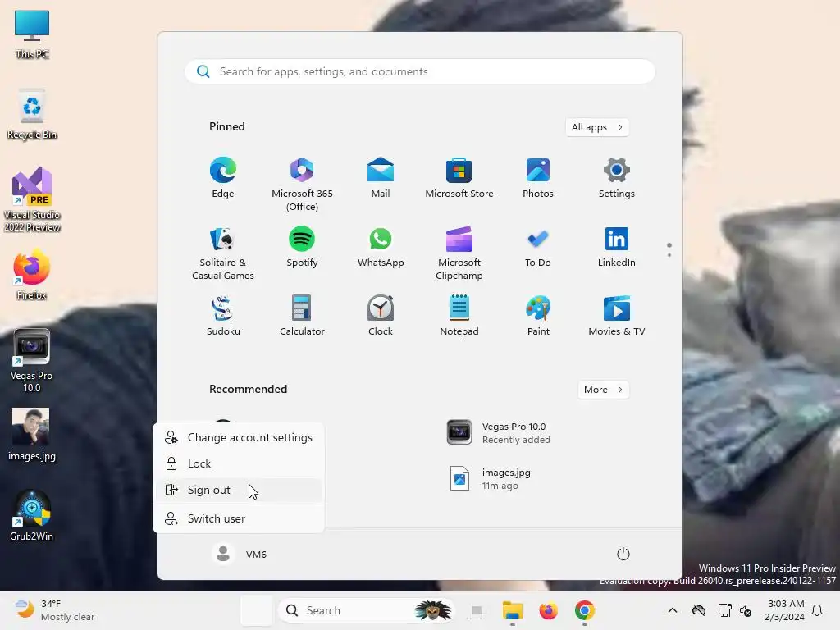Launch Microsoft 365 (Office) app
This screenshot has width=840, height=630.
tap(302, 185)
